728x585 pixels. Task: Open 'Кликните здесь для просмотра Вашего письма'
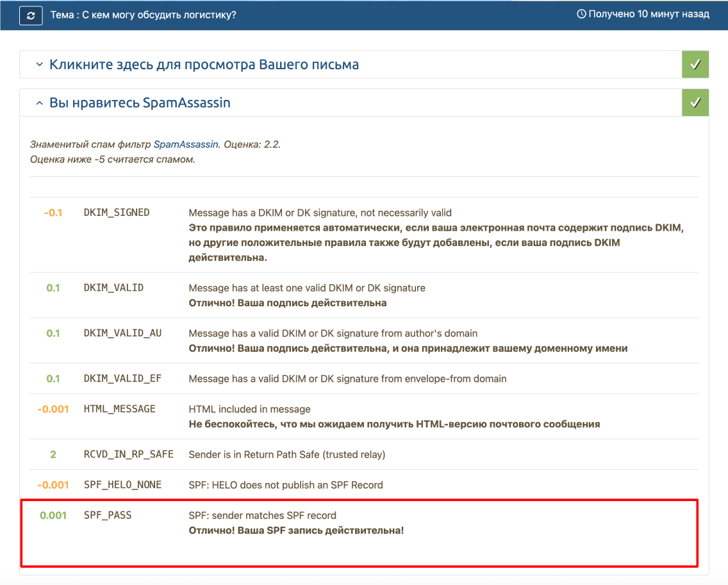click(204, 65)
